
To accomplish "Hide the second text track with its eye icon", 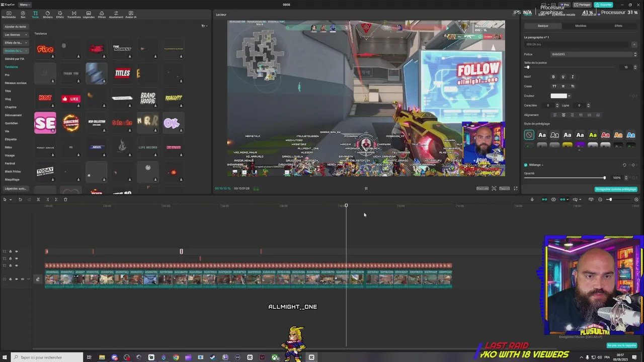I will (16, 258).
